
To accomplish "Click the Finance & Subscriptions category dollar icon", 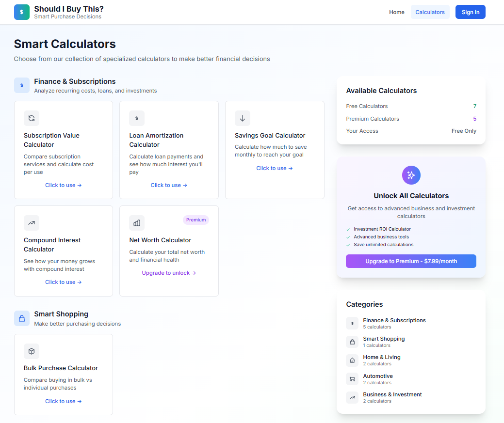I will (352, 324).
